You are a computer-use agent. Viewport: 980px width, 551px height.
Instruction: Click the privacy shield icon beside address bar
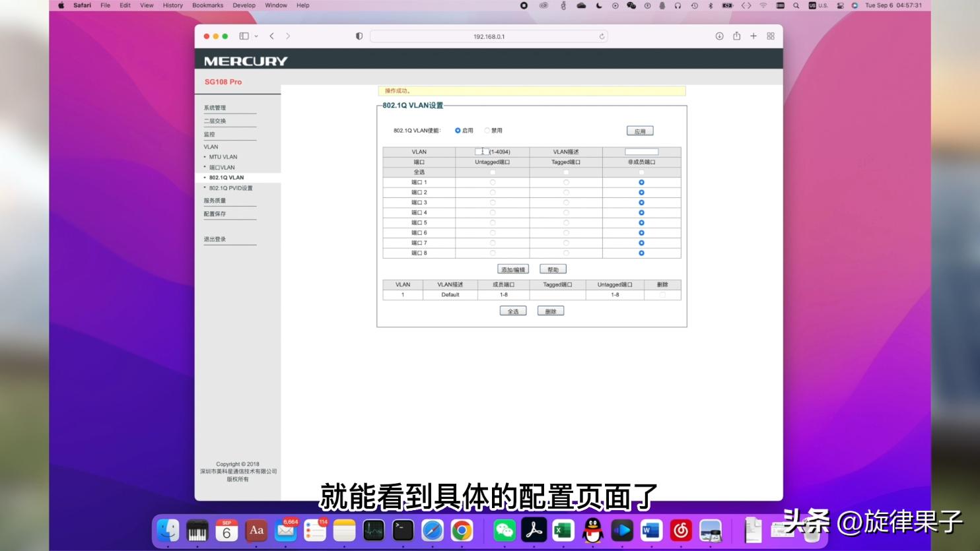[358, 36]
